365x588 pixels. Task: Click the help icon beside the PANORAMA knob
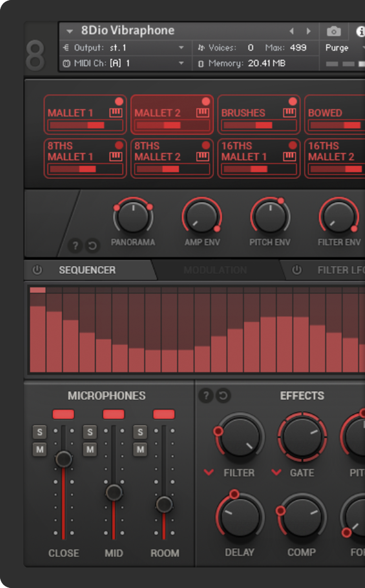(x=75, y=246)
